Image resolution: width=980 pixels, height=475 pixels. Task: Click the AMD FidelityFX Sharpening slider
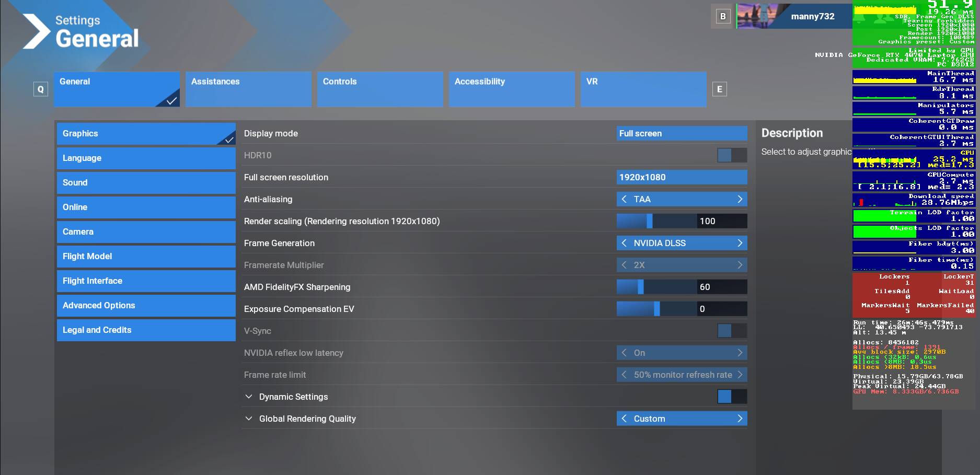[656, 287]
